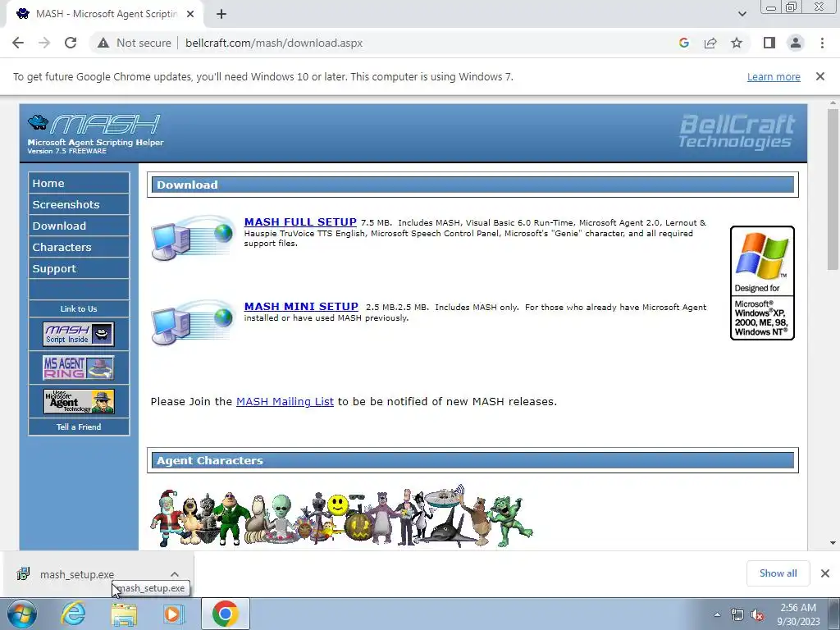Click Chrome icon in taskbar
840x630 pixels.
tap(225, 614)
